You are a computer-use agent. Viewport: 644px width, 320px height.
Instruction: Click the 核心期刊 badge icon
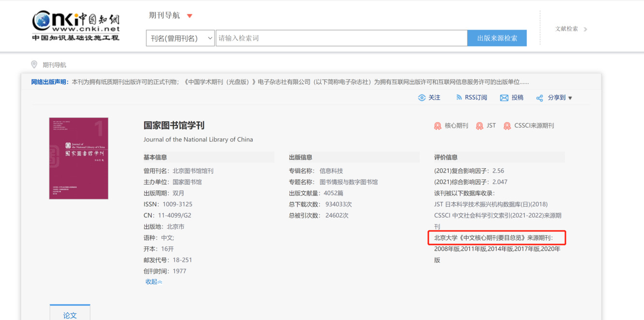[x=438, y=126]
